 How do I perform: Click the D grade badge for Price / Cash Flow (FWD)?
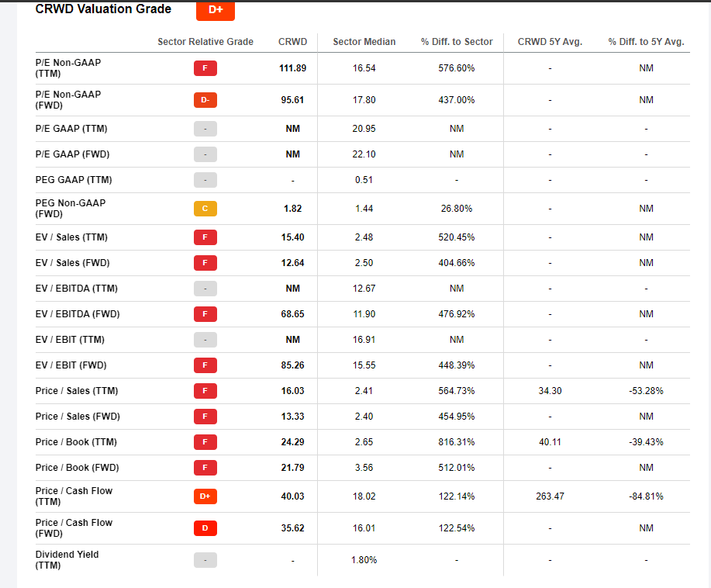(205, 528)
